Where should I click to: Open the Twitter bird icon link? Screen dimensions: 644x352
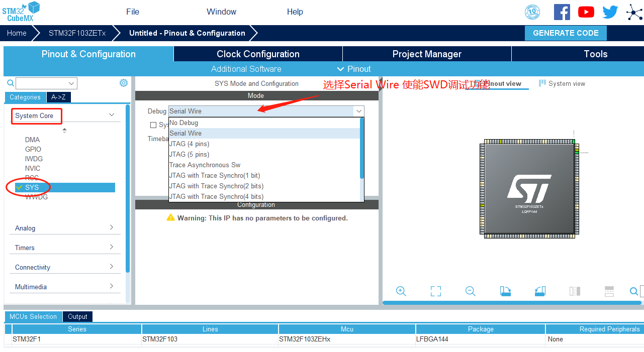coord(610,12)
